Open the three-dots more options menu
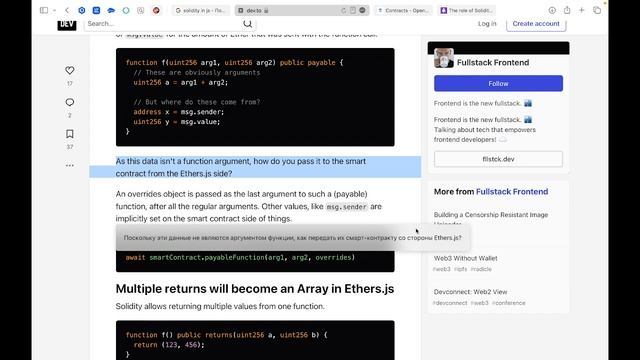The image size is (640, 360). (x=70, y=165)
